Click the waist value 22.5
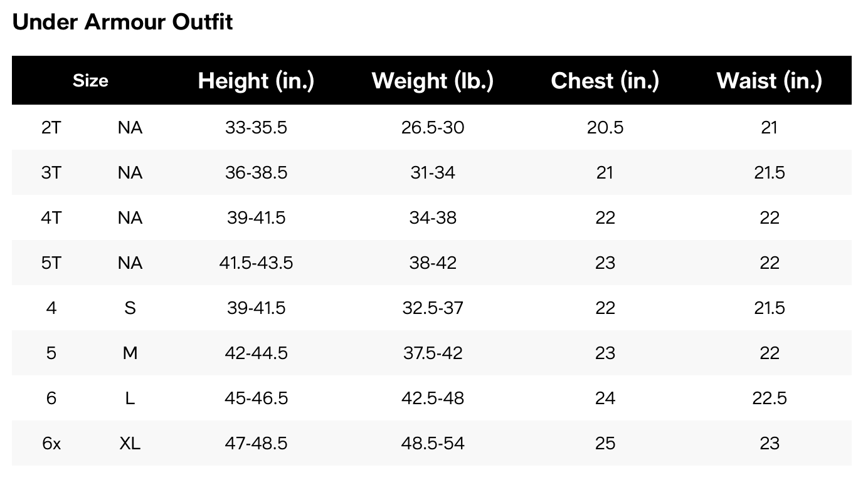This screenshot has height=480, width=868. 770,398
